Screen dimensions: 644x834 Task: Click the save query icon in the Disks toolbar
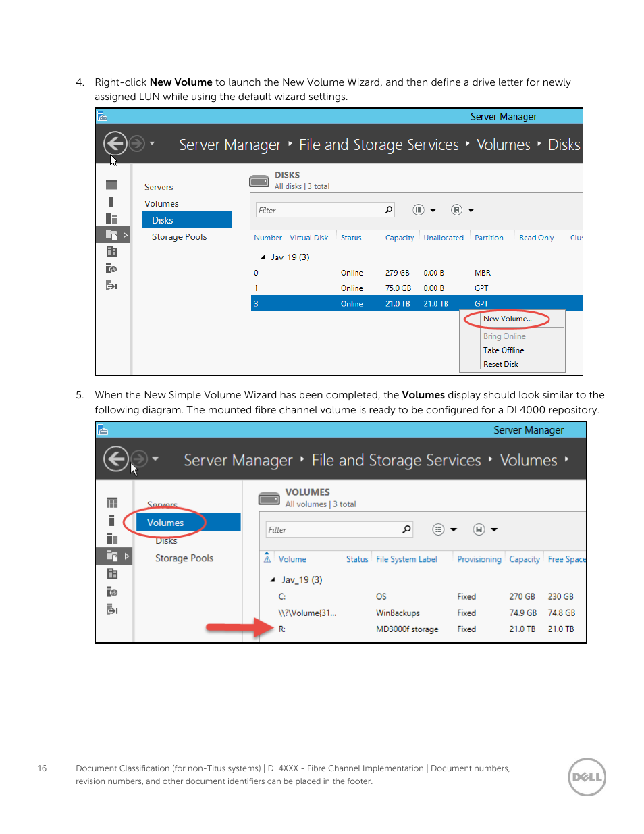pos(457,210)
